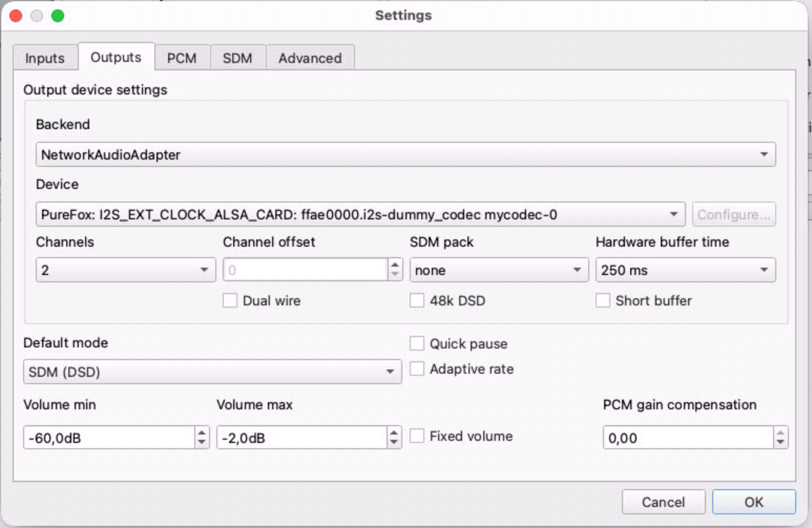The image size is (812, 528).
Task: Click inside the Volume max field
Action: point(301,437)
